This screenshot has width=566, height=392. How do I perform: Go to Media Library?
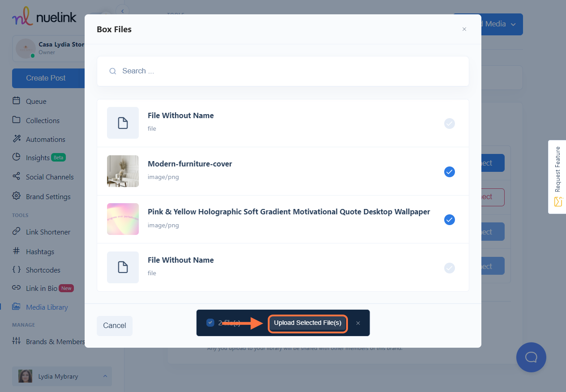coord(47,307)
